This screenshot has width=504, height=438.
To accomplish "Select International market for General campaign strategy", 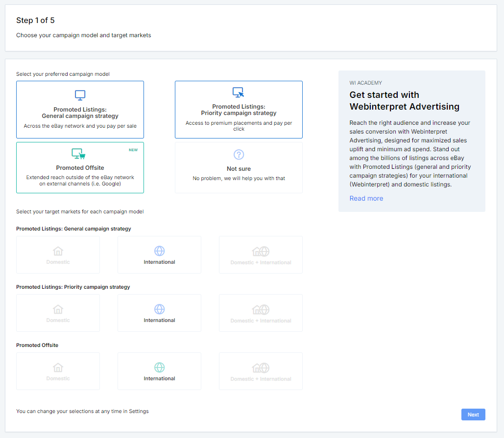I will click(x=160, y=254).
